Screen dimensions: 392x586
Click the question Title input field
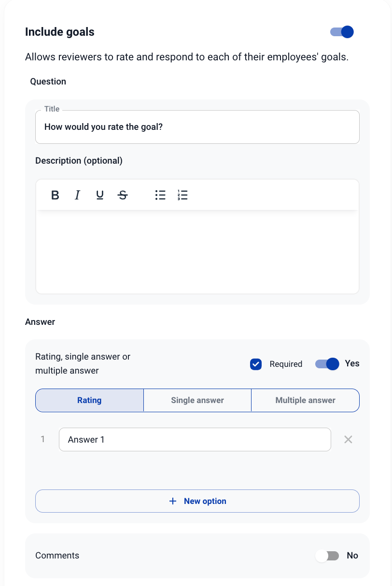point(197,127)
